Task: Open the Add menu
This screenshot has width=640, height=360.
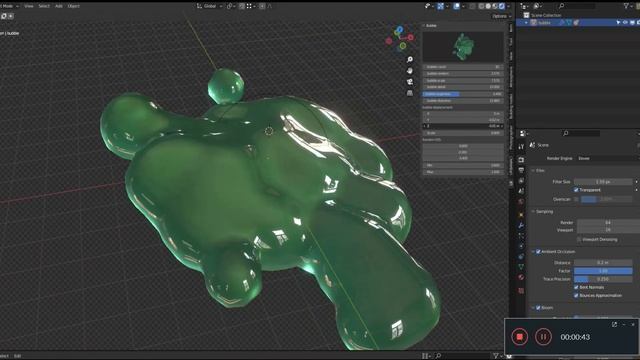Action: [x=59, y=6]
